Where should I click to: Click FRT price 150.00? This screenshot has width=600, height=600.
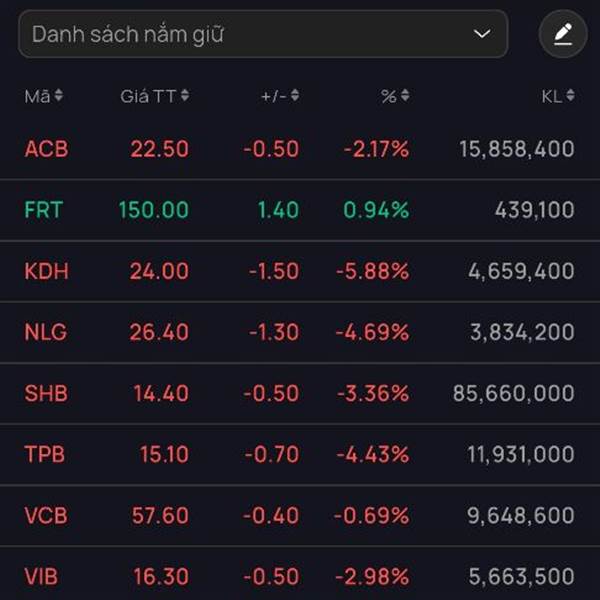154,210
